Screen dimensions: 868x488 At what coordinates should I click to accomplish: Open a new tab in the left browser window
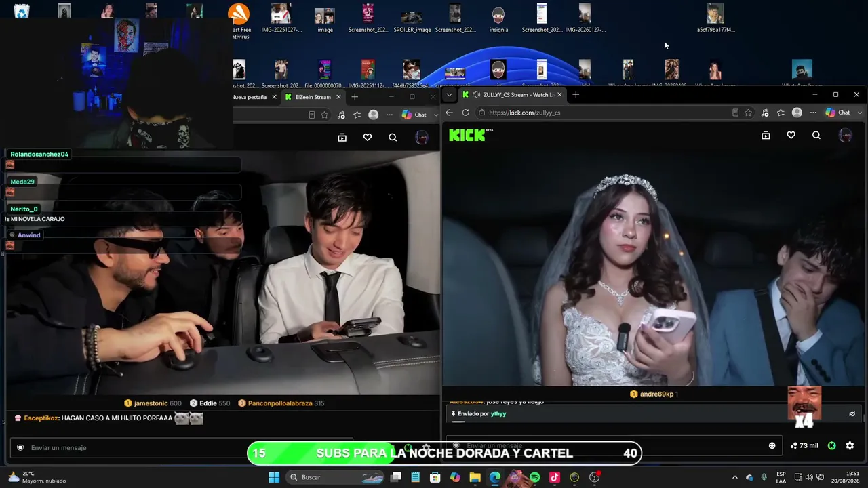click(x=355, y=97)
